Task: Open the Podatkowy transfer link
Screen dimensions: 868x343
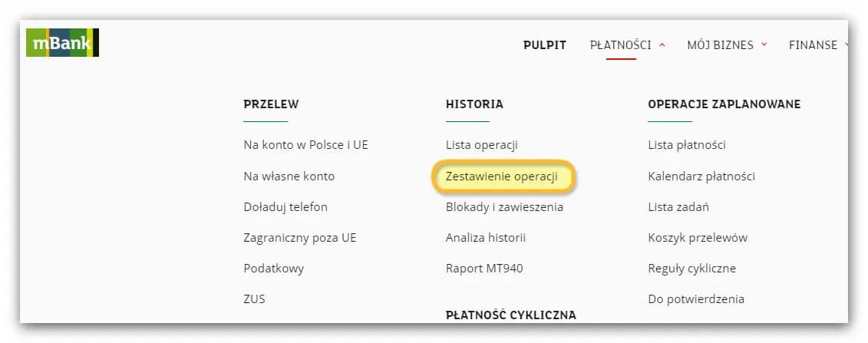Action: pos(273,269)
